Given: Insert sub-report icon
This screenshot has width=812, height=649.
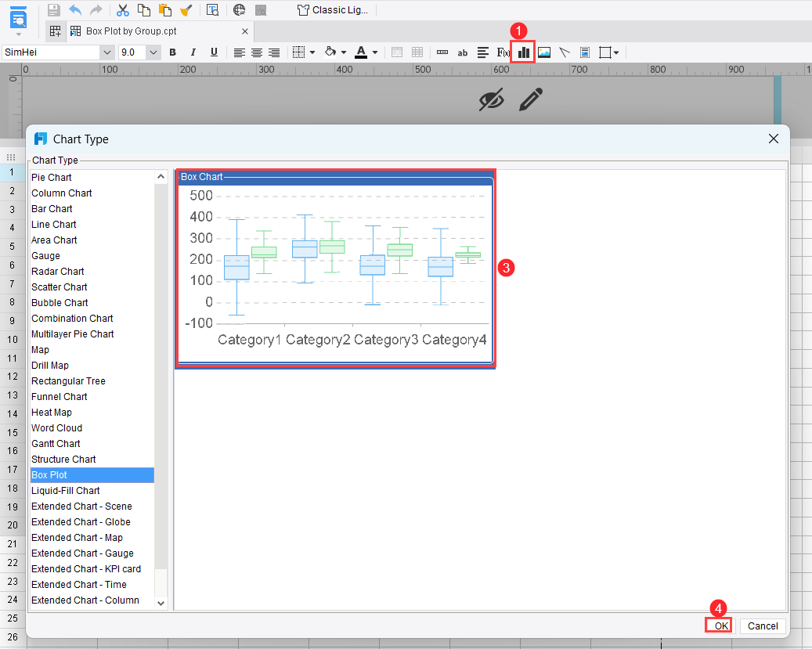Looking at the screenshot, I should 585,52.
